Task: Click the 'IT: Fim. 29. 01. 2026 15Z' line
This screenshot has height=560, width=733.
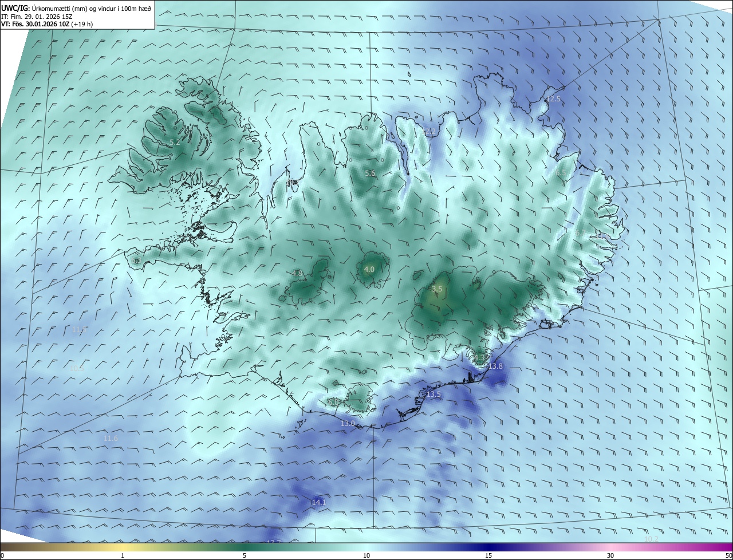Action: tap(36, 17)
